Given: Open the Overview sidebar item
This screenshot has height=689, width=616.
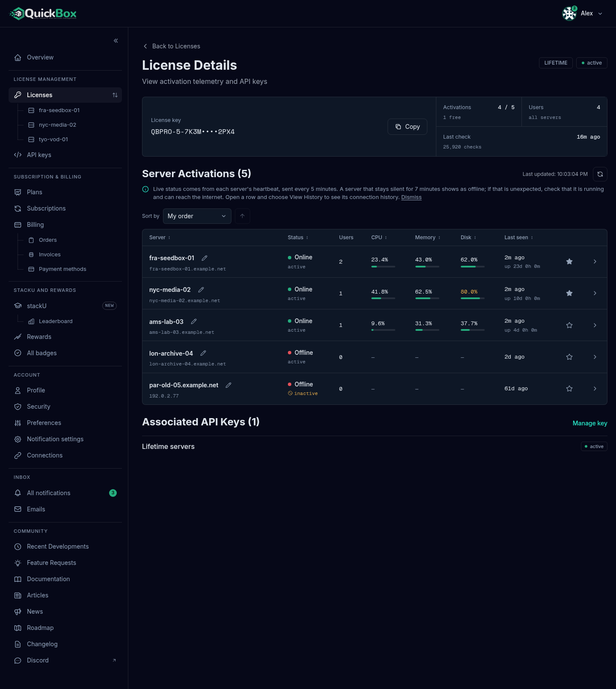Looking at the screenshot, I should [65, 57].
